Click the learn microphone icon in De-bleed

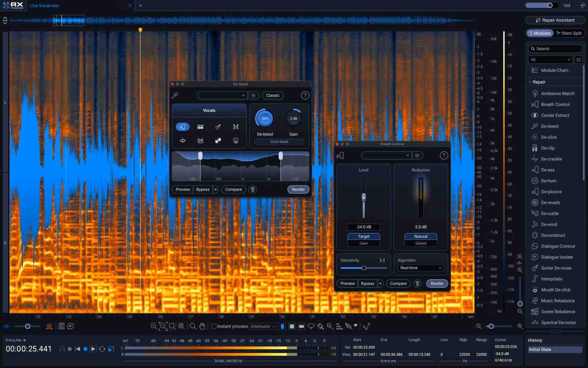point(175,95)
